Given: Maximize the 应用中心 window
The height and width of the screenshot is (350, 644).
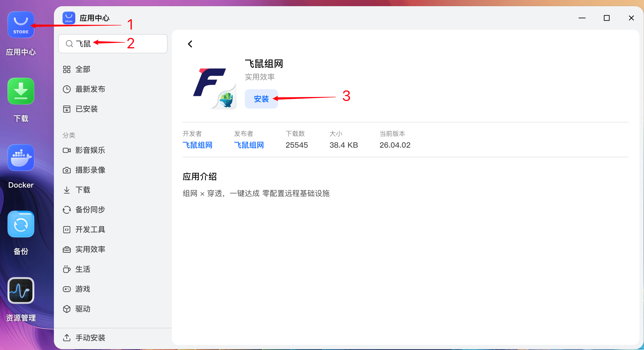Looking at the screenshot, I should tap(607, 18).
